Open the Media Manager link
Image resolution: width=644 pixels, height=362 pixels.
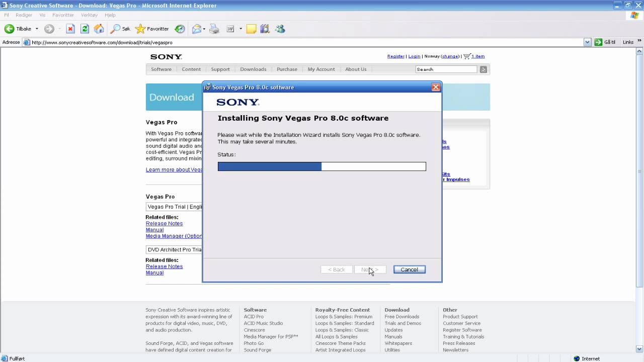174,236
